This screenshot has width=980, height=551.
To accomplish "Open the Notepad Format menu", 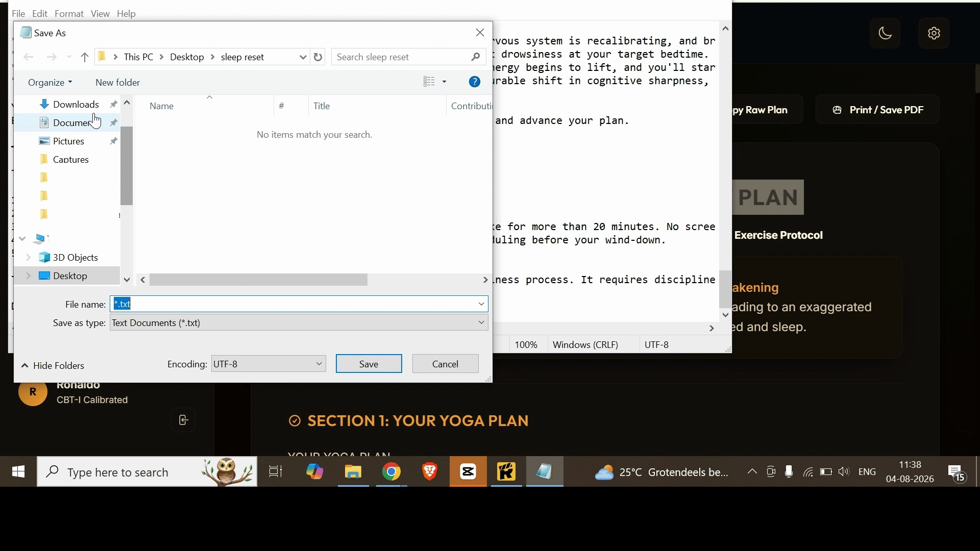I will (69, 14).
